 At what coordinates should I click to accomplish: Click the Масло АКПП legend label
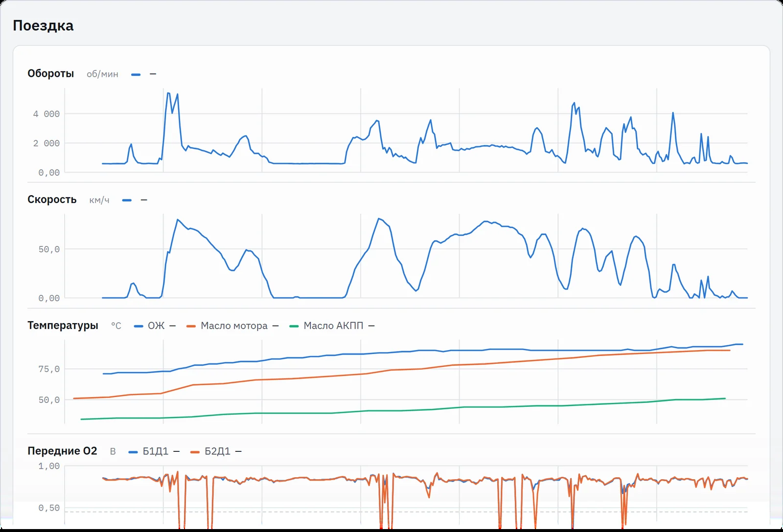point(333,326)
